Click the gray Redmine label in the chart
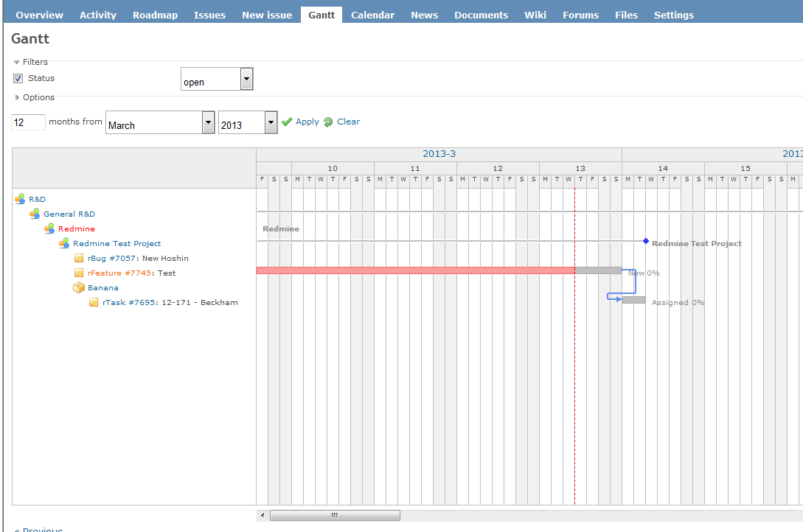Image resolution: width=803 pixels, height=532 pixels. (281, 228)
